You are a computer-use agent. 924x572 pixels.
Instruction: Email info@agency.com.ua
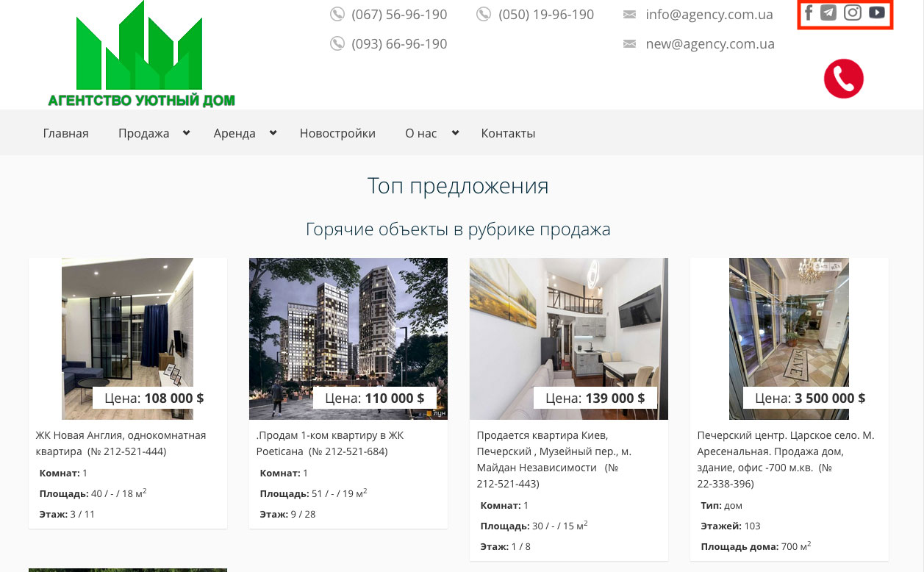pyautogui.click(x=709, y=14)
